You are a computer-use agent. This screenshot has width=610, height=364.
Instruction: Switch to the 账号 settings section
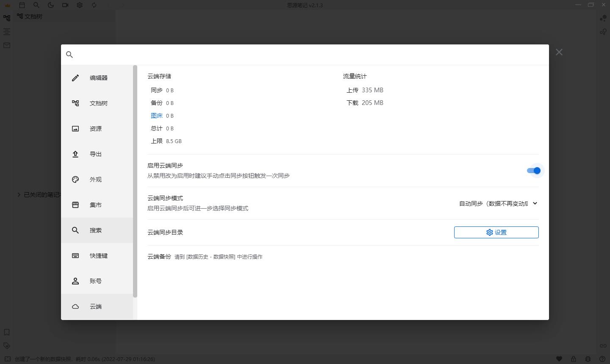(x=96, y=281)
